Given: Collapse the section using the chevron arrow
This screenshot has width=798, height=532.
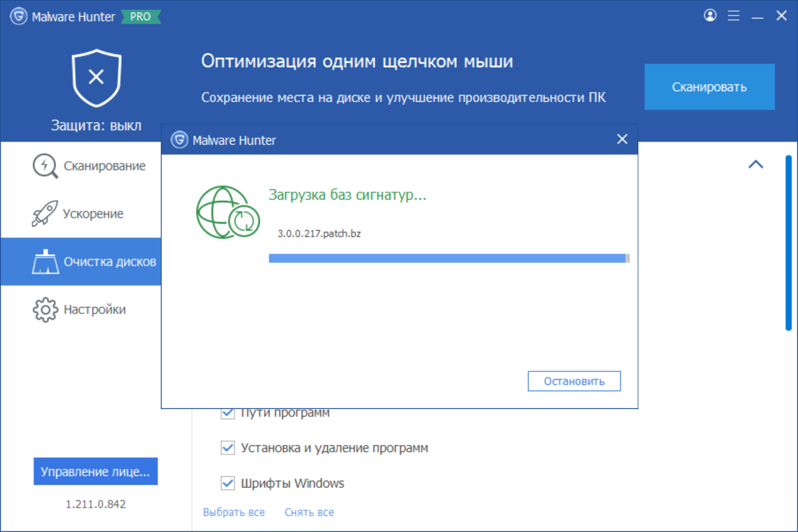Looking at the screenshot, I should 755,164.
